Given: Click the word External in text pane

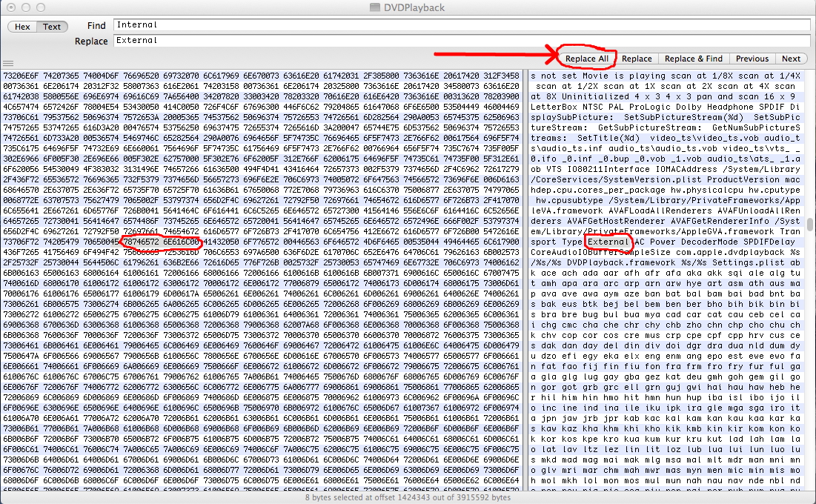Looking at the screenshot, I should [x=608, y=242].
